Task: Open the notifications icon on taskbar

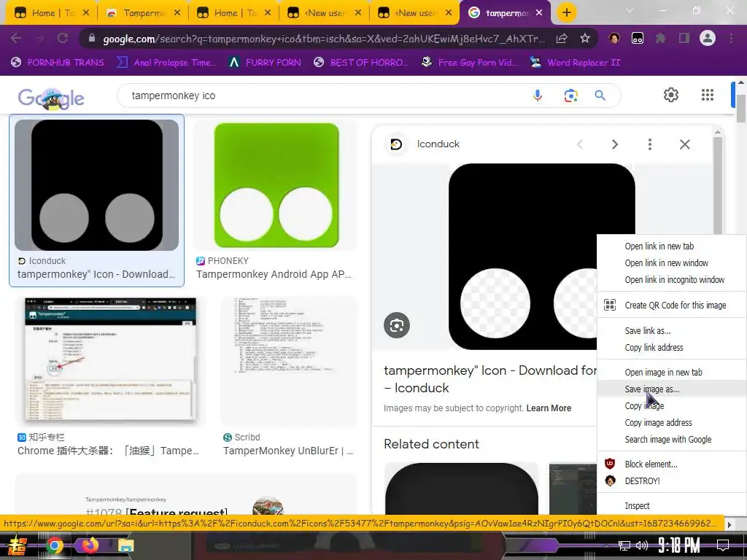Action: point(723,545)
